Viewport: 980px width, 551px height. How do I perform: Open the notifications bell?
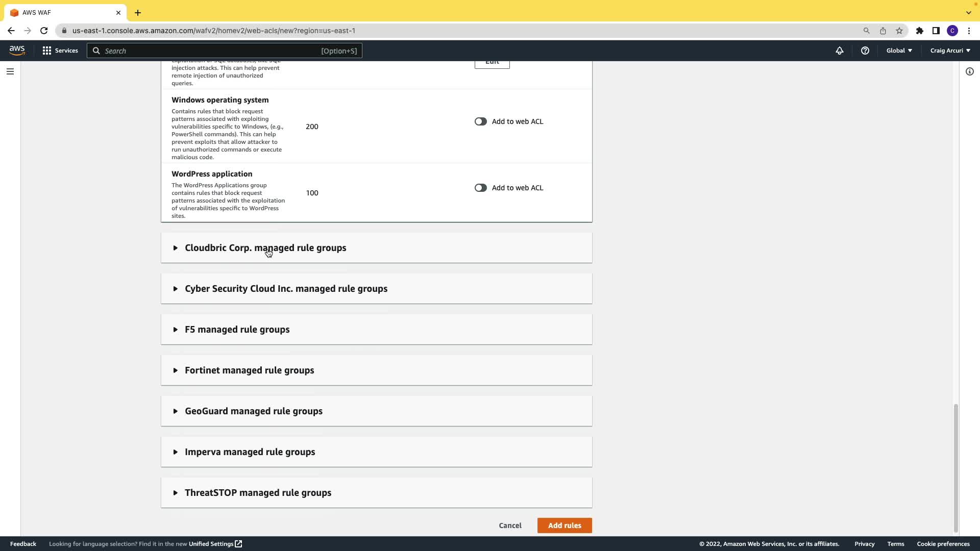pos(839,51)
